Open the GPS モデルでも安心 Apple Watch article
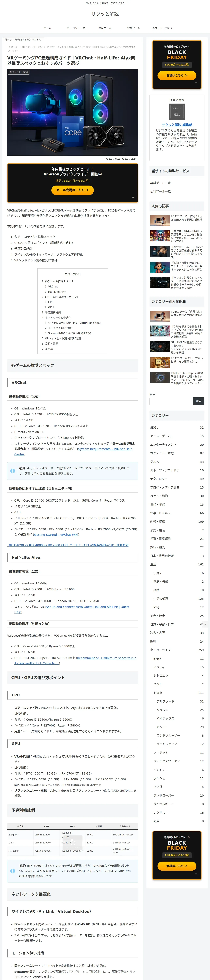This screenshot has height=980, width=210. click(177, 331)
